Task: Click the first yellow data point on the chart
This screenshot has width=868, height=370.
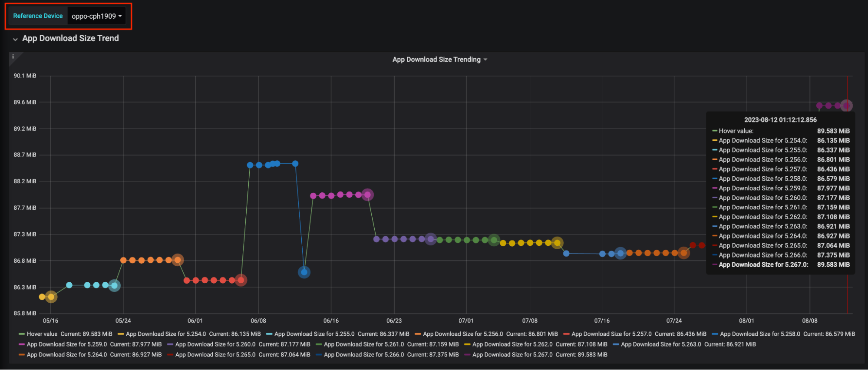Action: 42,297
